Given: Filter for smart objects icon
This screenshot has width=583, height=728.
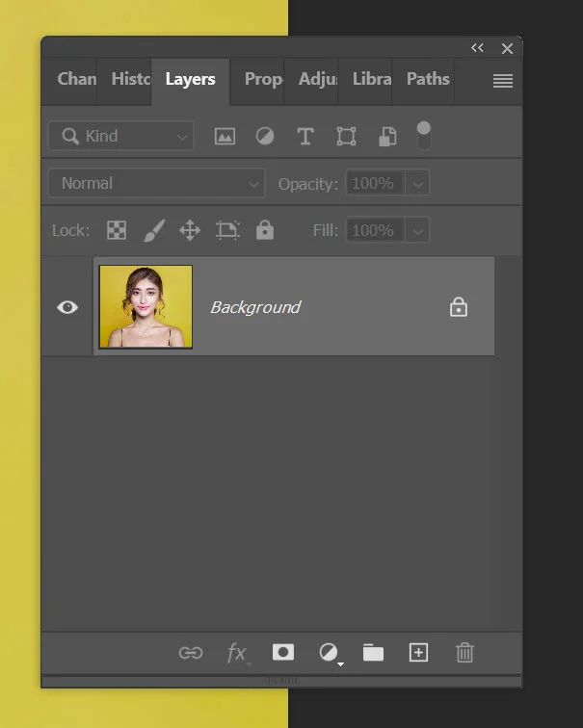Looking at the screenshot, I should (387, 137).
